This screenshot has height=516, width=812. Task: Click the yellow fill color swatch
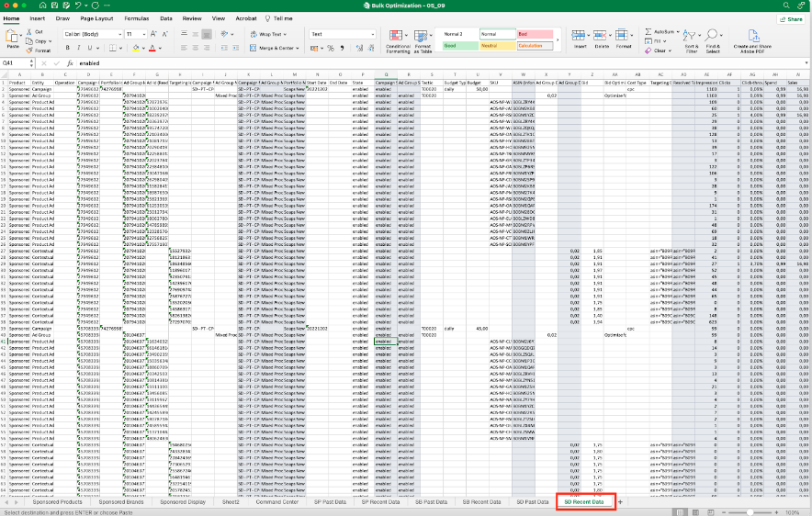pos(134,48)
